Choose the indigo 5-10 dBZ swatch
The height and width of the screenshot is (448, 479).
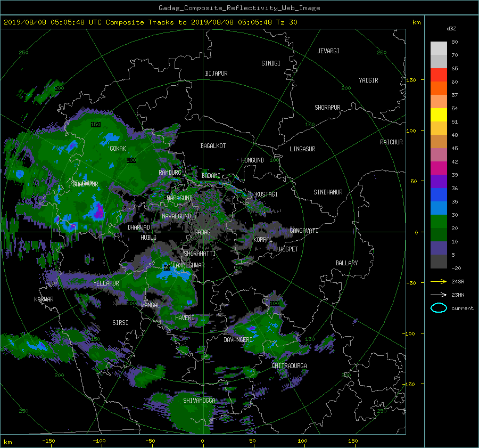[439, 248]
